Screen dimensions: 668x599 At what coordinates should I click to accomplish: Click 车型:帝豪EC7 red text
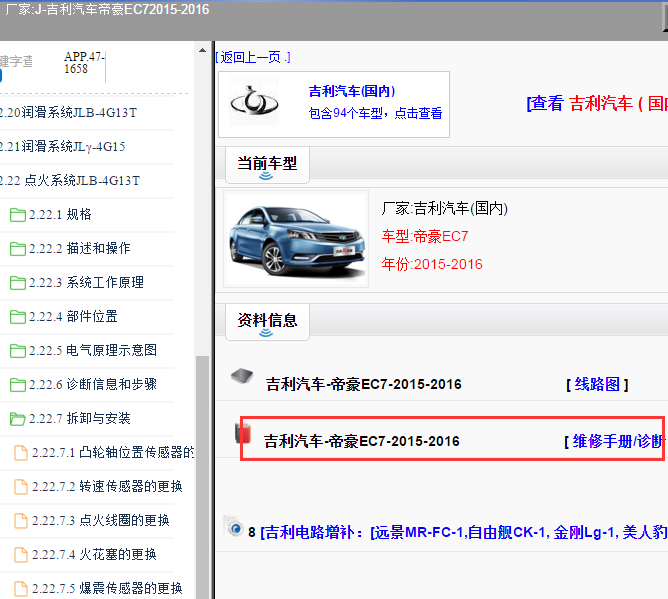425,236
